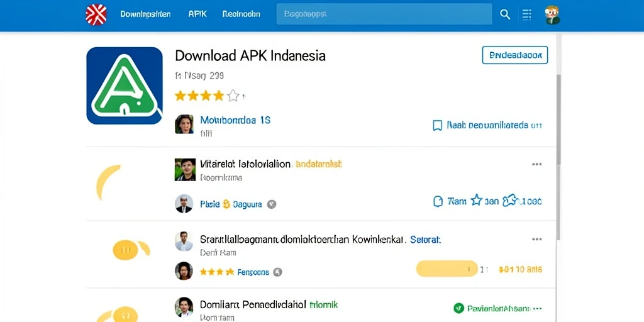This screenshot has height=322, width=644.
Task: Click the green friomik tag
Action: click(324, 305)
